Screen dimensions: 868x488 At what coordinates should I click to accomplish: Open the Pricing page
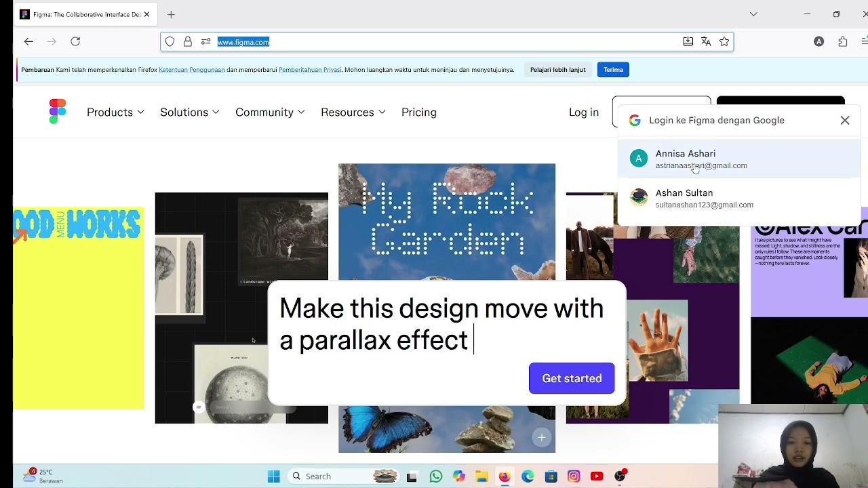coord(419,113)
